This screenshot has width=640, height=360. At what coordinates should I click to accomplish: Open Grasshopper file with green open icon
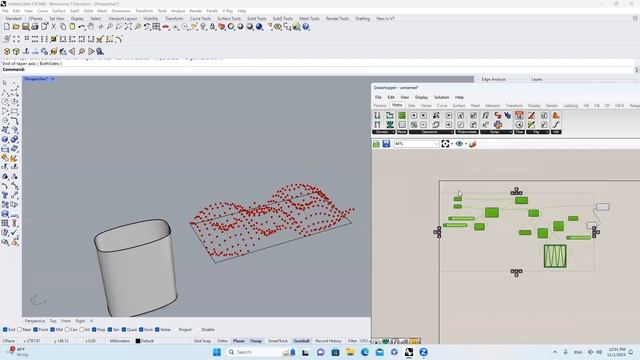coord(376,144)
